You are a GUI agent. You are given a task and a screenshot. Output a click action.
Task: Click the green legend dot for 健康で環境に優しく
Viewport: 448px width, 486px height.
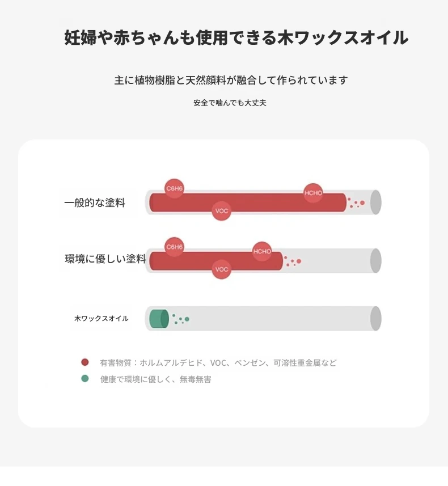pos(85,378)
